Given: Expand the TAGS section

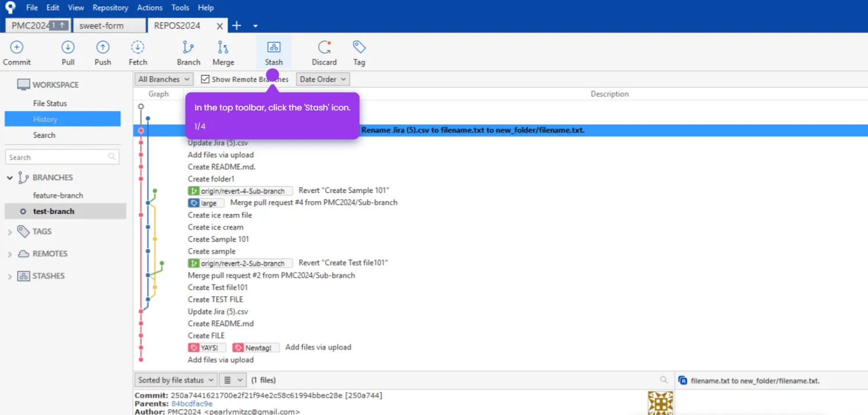Looking at the screenshot, I should (x=10, y=232).
